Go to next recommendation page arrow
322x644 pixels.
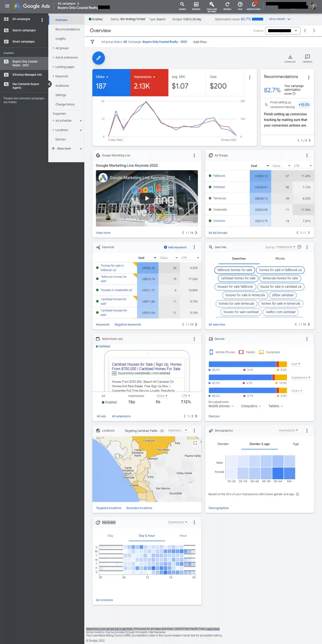point(310,141)
